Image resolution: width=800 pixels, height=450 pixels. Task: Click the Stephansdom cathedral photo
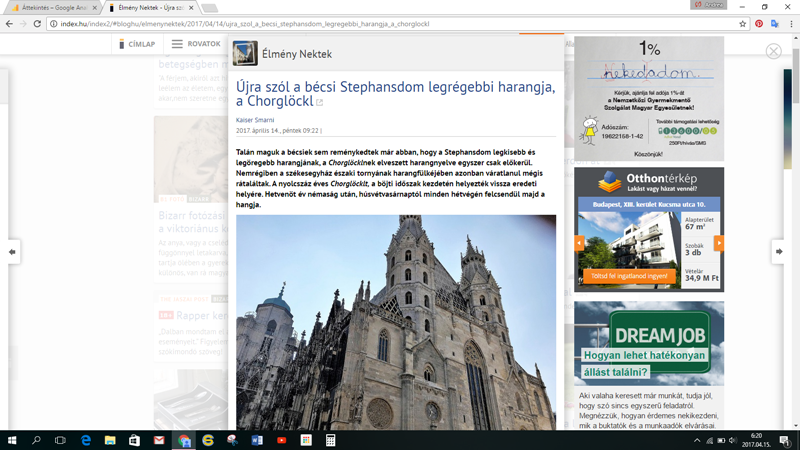[x=396, y=322]
